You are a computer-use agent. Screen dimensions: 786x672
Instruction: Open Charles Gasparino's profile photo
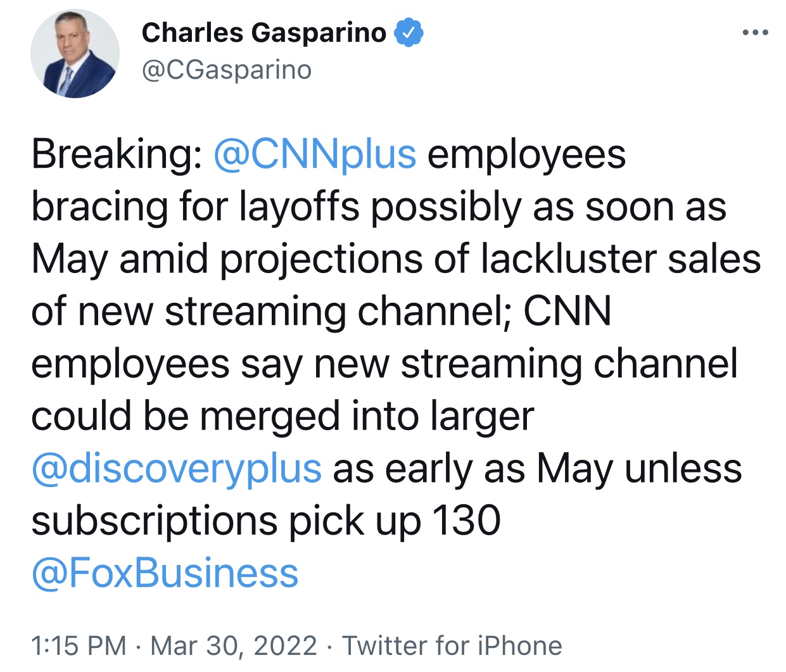[x=75, y=54]
